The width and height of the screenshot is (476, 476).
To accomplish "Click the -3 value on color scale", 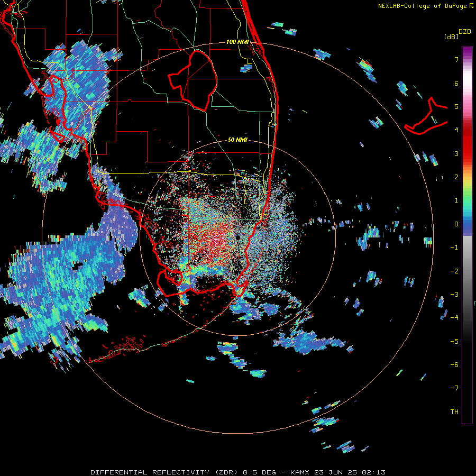I will pyautogui.click(x=454, y=295).
